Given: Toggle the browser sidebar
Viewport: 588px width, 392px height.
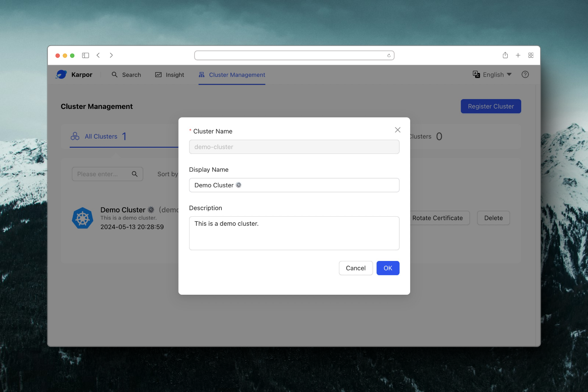Looking at the screenshot, I should [86, 55].
